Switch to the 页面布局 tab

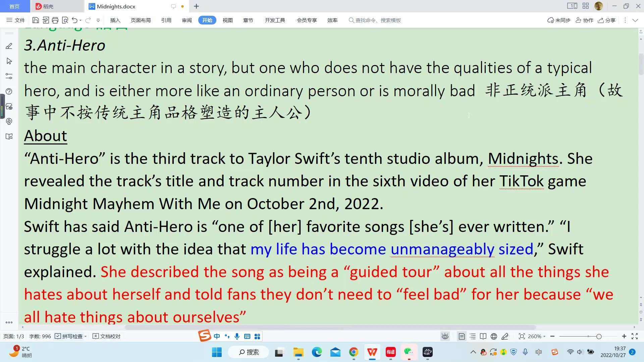pos(141,20)
